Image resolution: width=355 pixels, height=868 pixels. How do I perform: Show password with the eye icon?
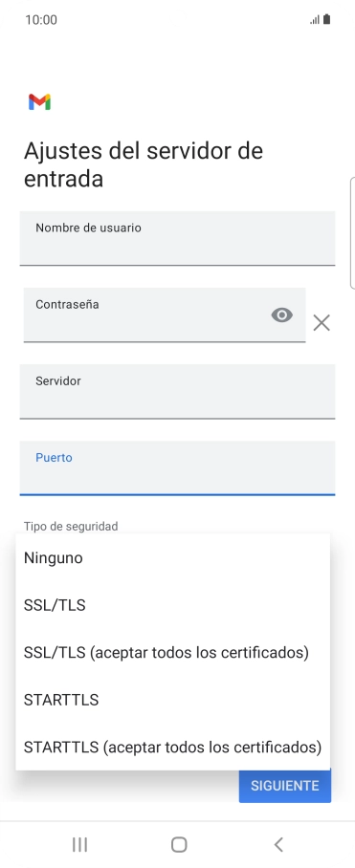click(x=282, y=315)
